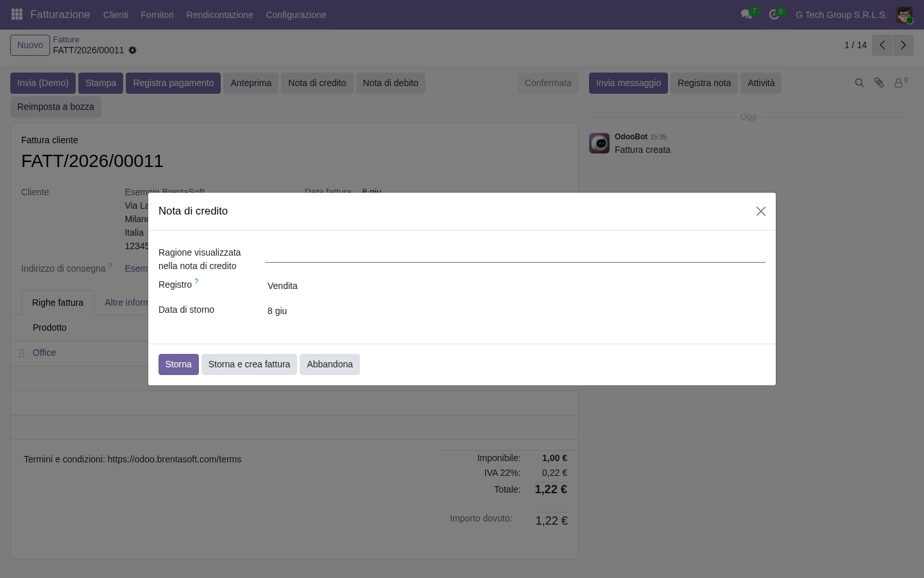
Task: Click the Confermata status indicator
Action: tap(548, 83)
